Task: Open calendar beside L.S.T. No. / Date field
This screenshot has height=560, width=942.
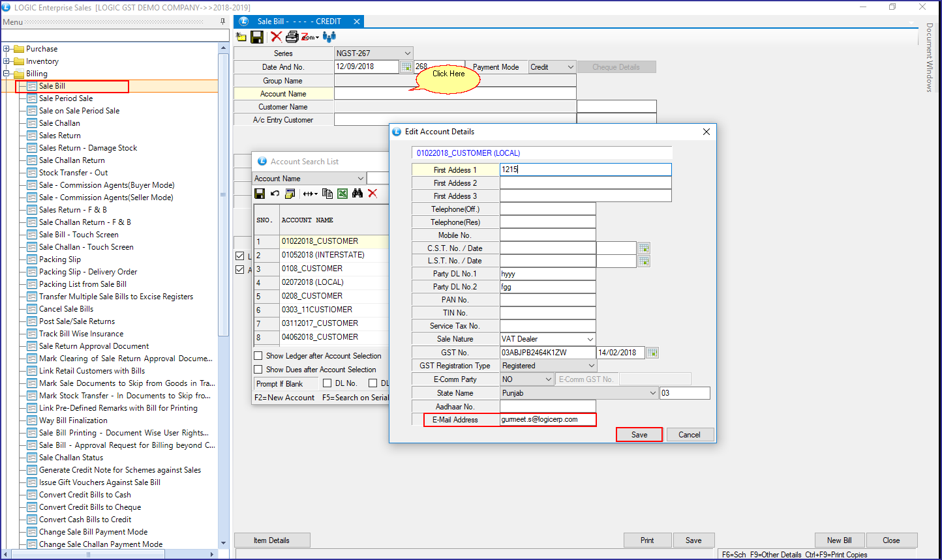Action: [644, 261]
